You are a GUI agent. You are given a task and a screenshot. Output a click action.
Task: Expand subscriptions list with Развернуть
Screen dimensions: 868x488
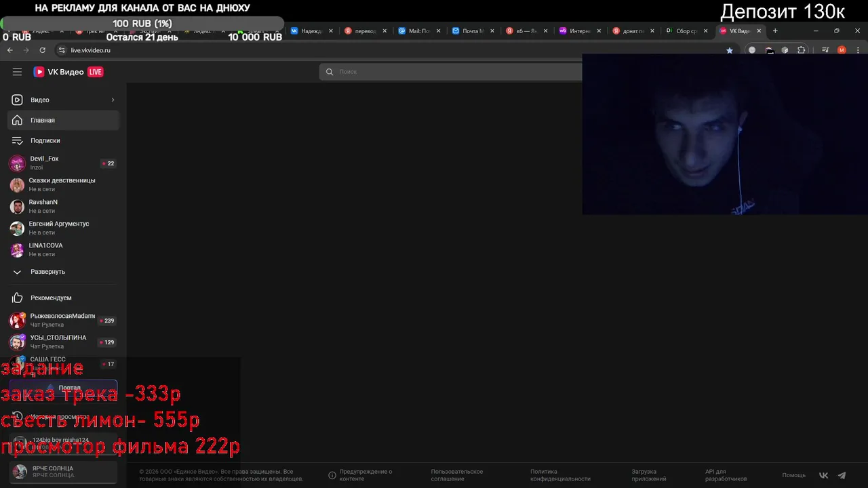[x=64, y=272]
